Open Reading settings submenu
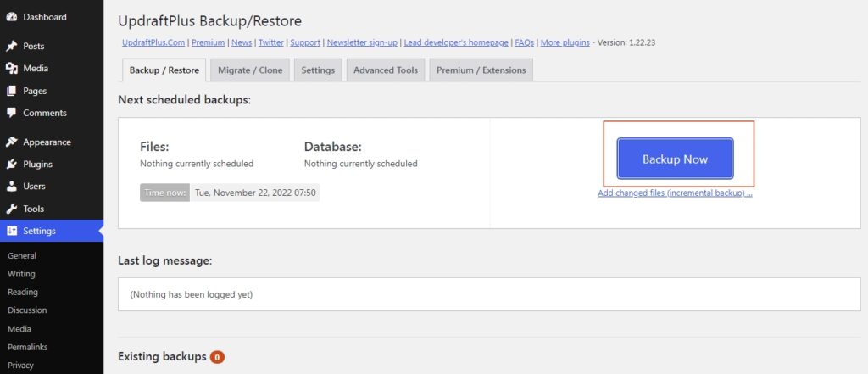Screen dimensions: 868x374 coord(23,292)
